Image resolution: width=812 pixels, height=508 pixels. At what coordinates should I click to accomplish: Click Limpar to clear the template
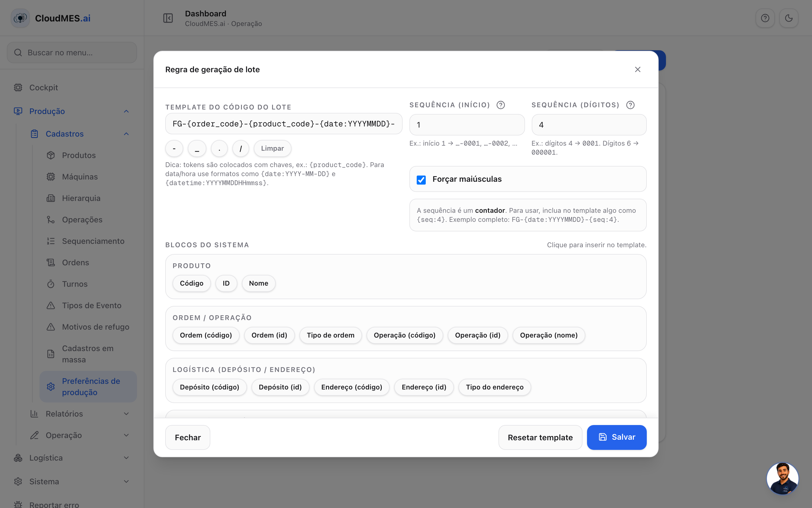pos(272,148)
